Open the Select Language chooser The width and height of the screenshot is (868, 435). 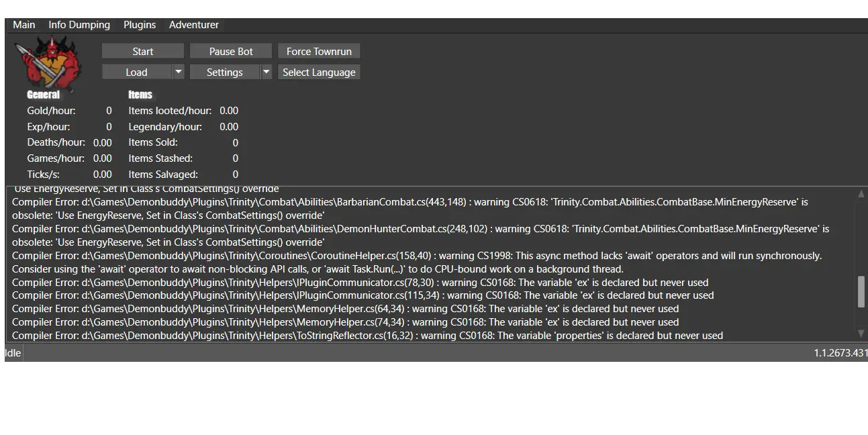pyautogui.click(x=319, y=72)
